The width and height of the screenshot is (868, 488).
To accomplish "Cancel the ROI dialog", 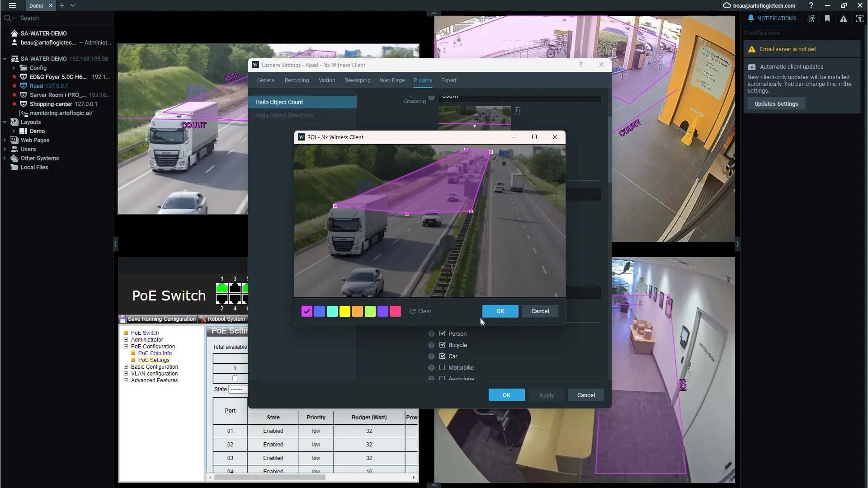I will pos(540,311).
